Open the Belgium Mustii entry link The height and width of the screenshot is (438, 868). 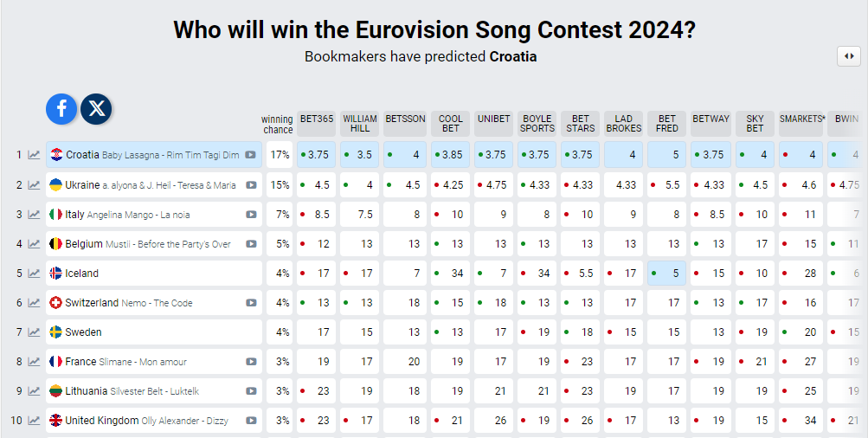coord(148,244)
